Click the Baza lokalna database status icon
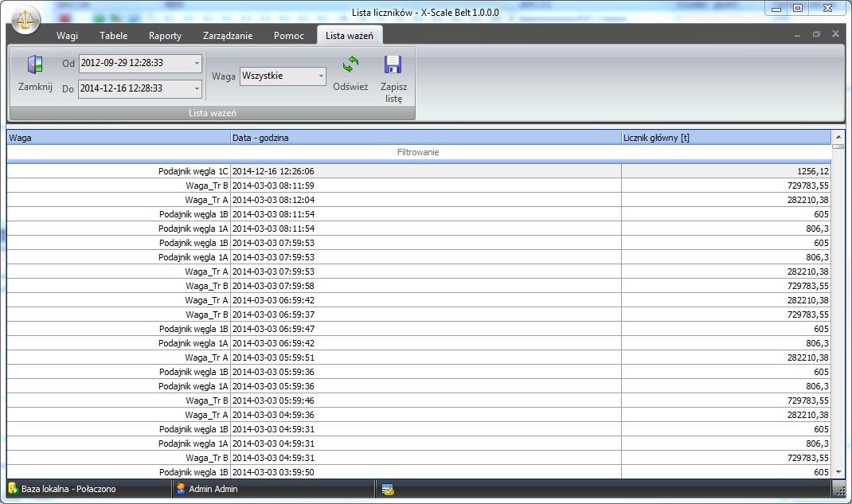This screenshot has width=852, height=504. click(x=13, y=489)
